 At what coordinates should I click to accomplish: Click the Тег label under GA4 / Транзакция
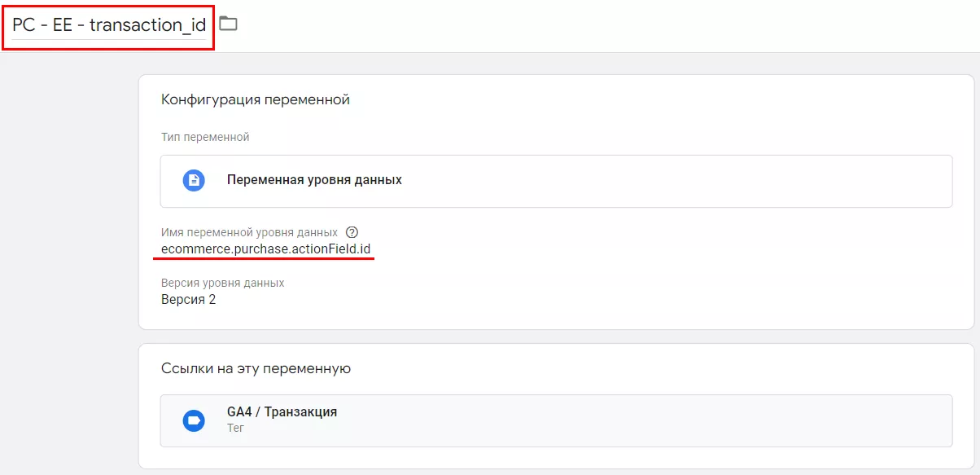click(235, 427)
